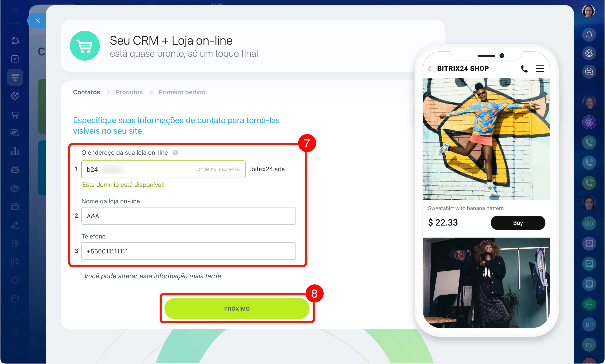Close the slider panel with X
Image resolution: width=605 pixels, height=364 pixels.
(38, 21)
